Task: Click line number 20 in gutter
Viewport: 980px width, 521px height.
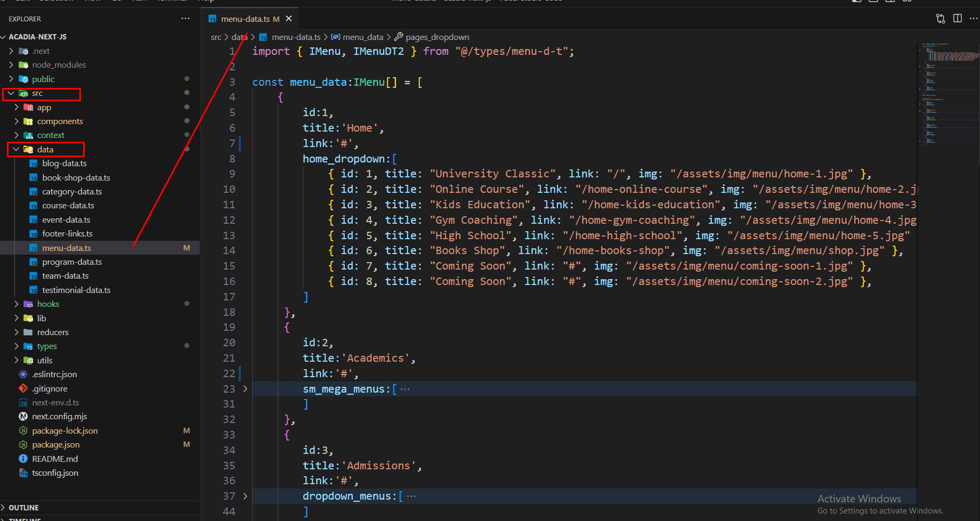Action: point(229,343)
